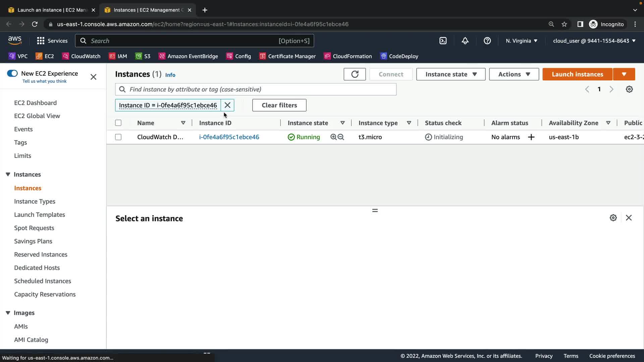The width and height of the screenshot is (644, 362).
Task: Click the notifications bell icon
Action: pos(465,41)
